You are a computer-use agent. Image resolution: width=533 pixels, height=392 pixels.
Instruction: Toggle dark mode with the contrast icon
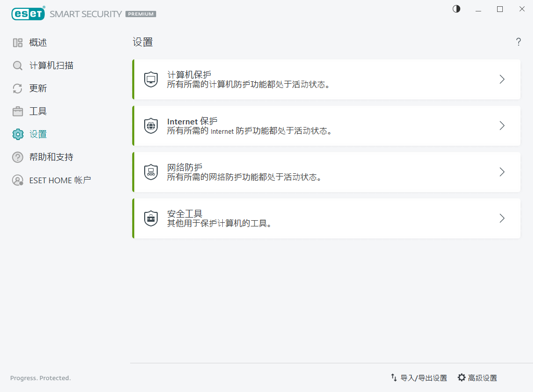click(456, 9)
